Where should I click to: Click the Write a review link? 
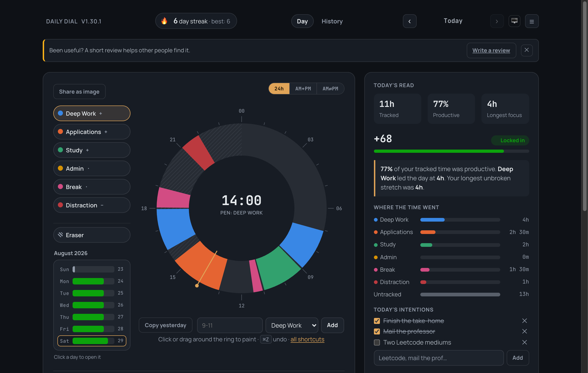491,50
